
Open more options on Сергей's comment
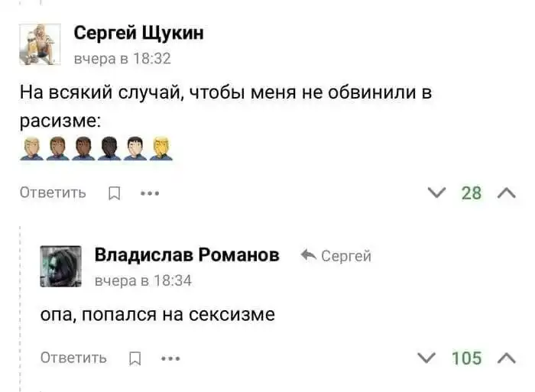150,193
